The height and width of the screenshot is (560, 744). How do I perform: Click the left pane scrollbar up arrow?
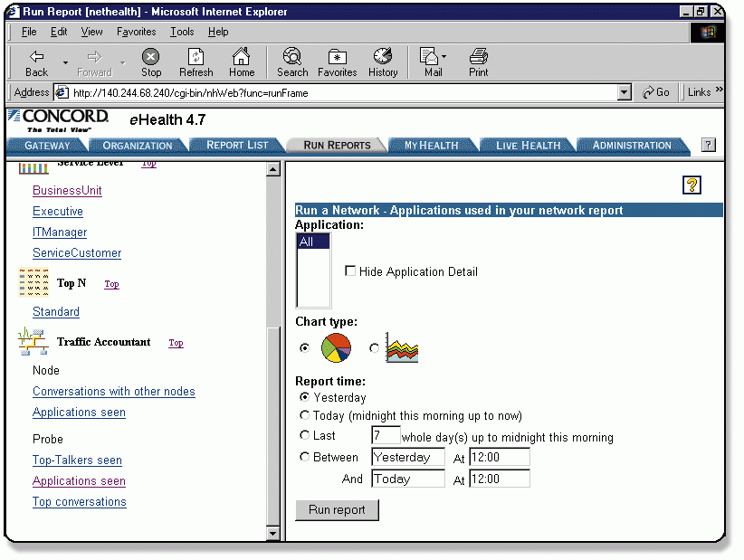click(272, 169)
